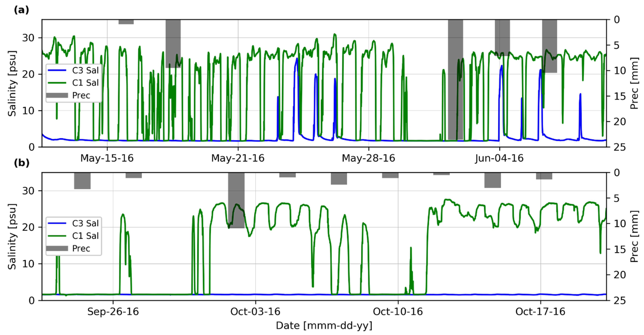This screenshot has width=644, height=335.
Task: Click the "Oct-03-16" date tick label
Action: coord(255,312)
